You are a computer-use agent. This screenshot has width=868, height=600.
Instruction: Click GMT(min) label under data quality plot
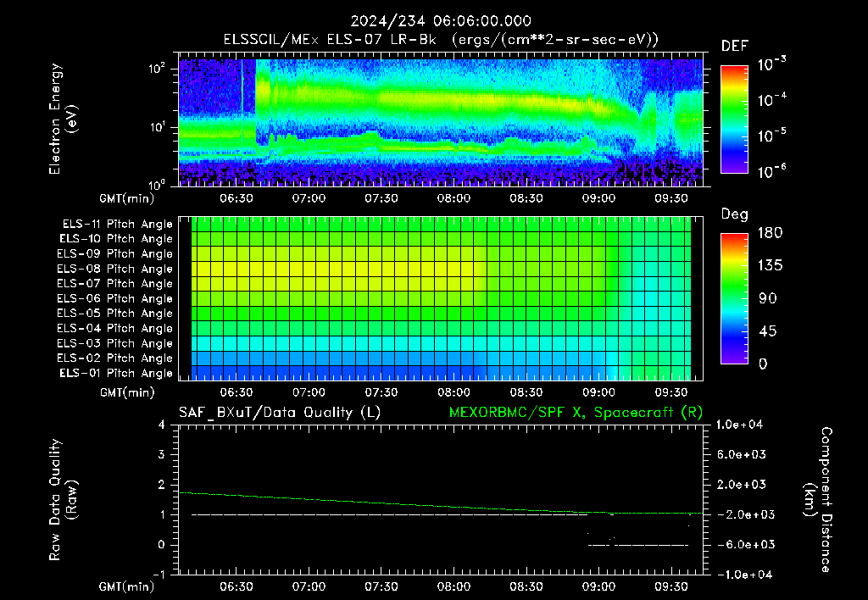pos(127,586)
